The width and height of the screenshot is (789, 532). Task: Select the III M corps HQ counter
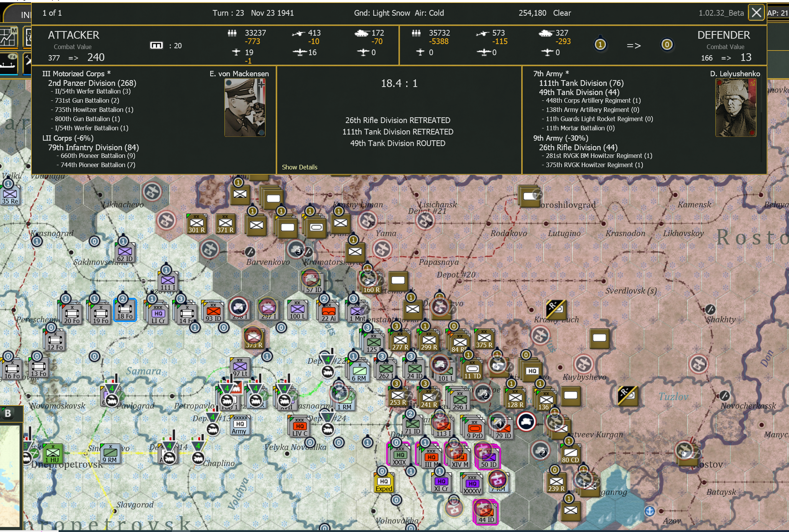click(430, 458)
